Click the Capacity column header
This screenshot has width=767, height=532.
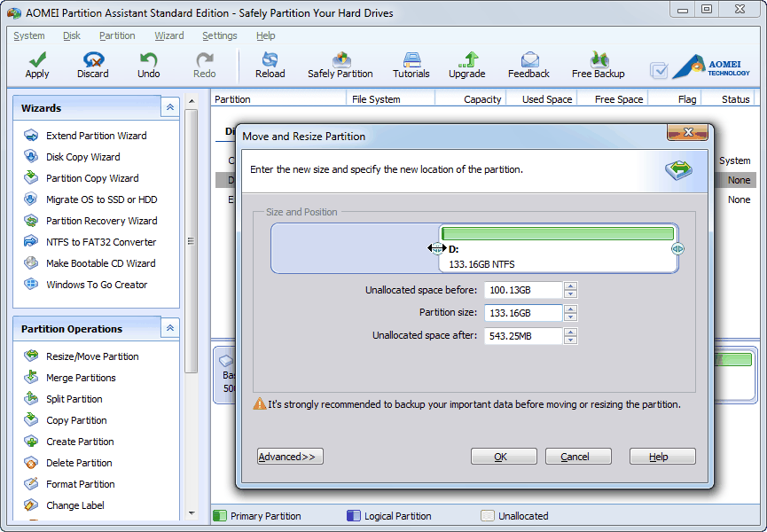tap(470, 99)
